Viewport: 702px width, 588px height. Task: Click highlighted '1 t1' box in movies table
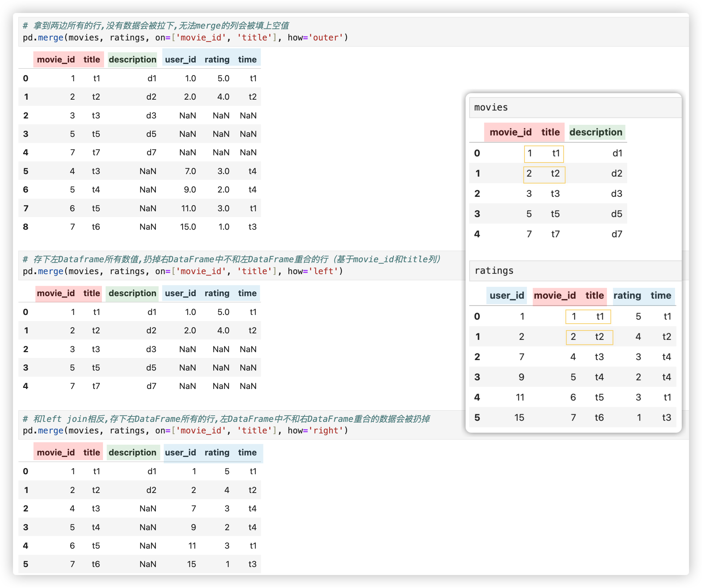(544, 154)
